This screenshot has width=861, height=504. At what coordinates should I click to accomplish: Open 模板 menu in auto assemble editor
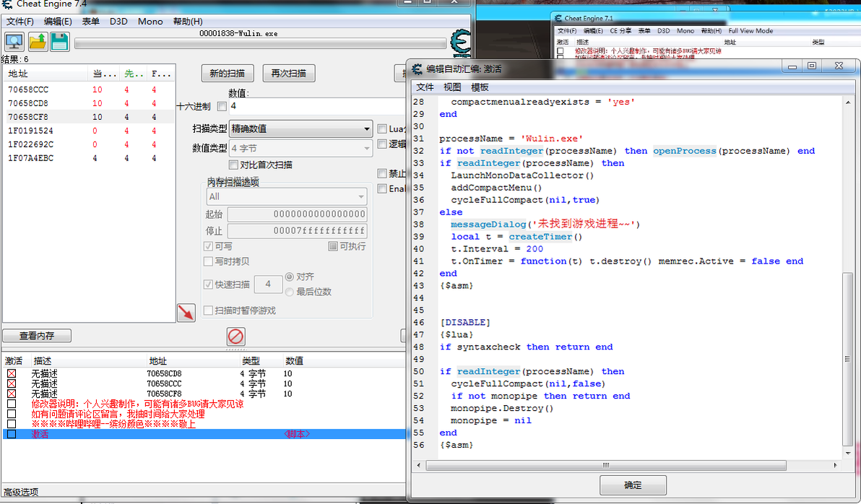[480, 87]
